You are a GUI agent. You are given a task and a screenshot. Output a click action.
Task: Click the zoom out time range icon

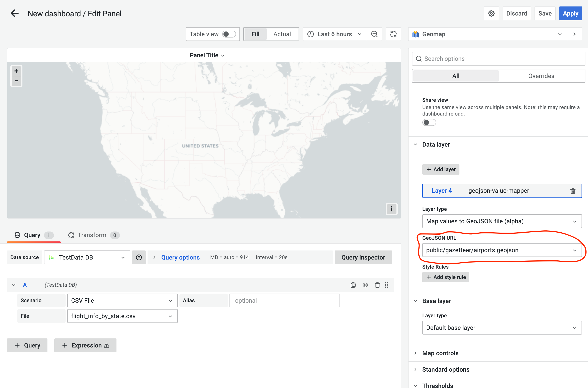tap(374, 34)
